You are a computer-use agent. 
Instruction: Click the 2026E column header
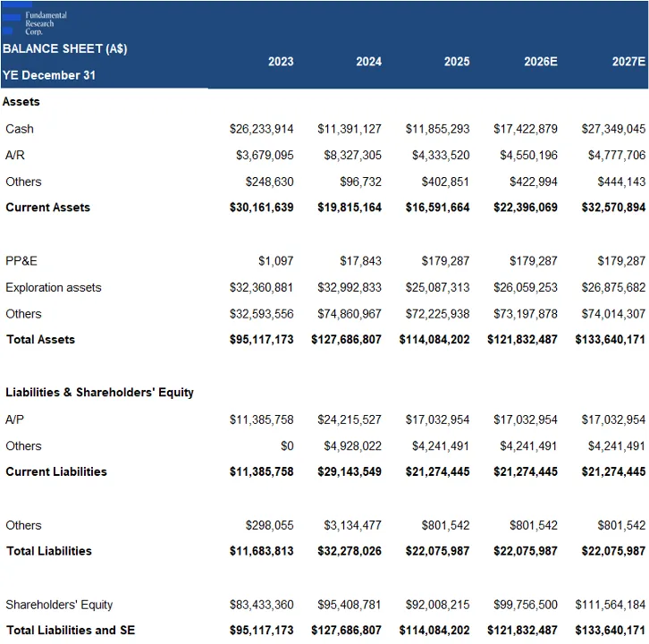pos(540,62)
